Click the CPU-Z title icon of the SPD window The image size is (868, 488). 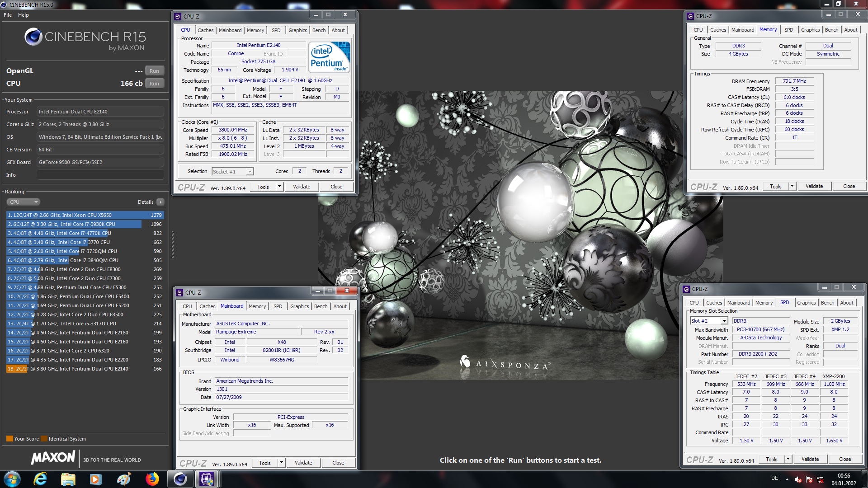coord(686,289)
